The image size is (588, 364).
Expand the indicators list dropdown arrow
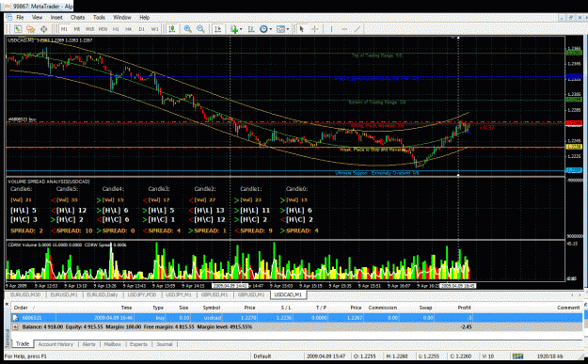pos(241,29)
